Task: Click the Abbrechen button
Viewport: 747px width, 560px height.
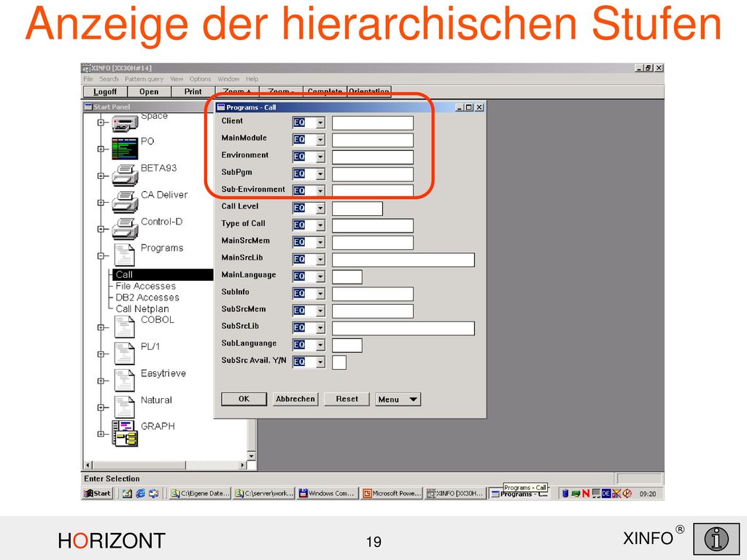Action: (x=295, y=399)
